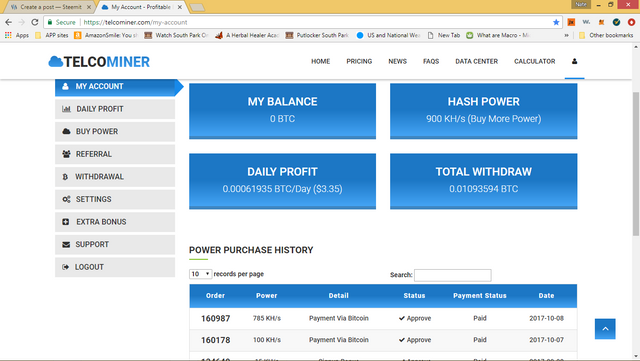Click Secure padlock site info
640x361 pixels.
coord(62,22)
